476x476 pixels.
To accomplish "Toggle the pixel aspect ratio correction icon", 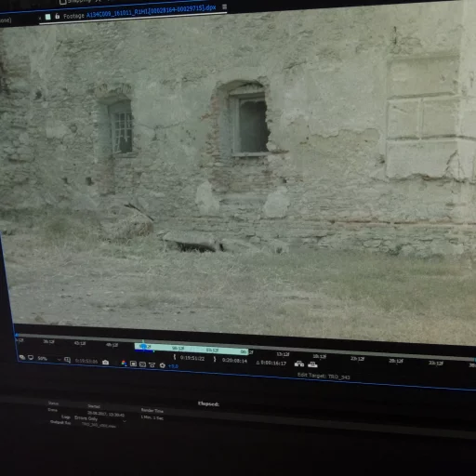I will [x=152, y=364].
